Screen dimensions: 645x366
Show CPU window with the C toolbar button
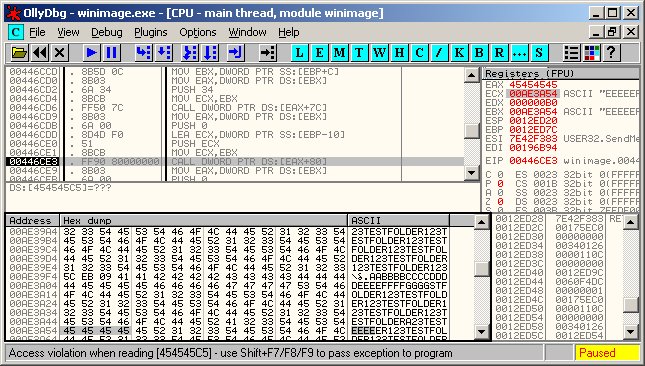pyautogui.click(x=419, y=53)
